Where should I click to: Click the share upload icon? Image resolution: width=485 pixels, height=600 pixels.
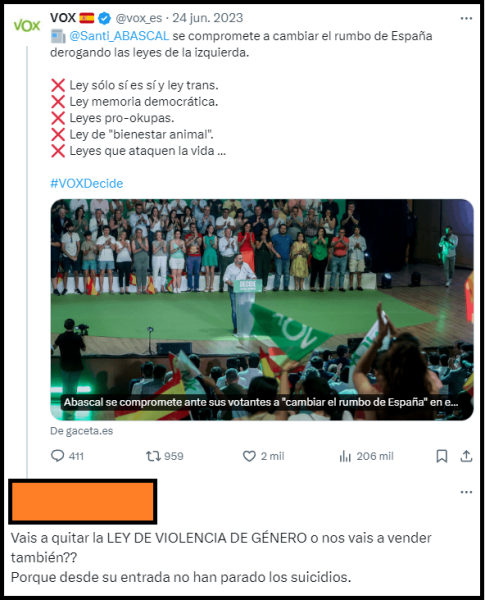pyautogui.click(x=466, y=456)
